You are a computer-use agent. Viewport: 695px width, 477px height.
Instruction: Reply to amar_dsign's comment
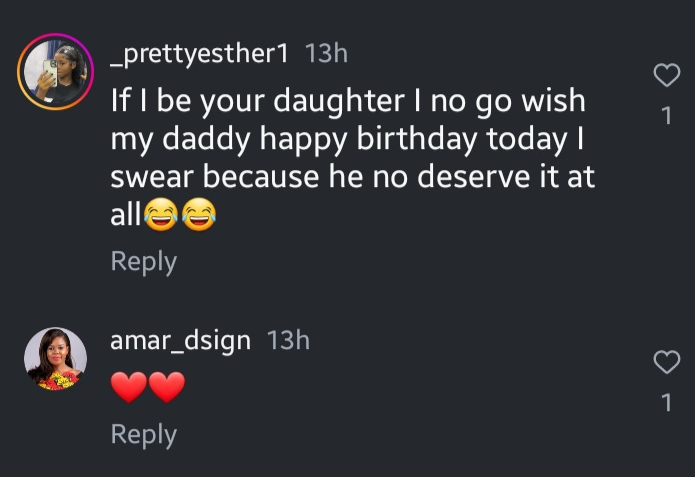pyautogui.click(x=143, y=434)
